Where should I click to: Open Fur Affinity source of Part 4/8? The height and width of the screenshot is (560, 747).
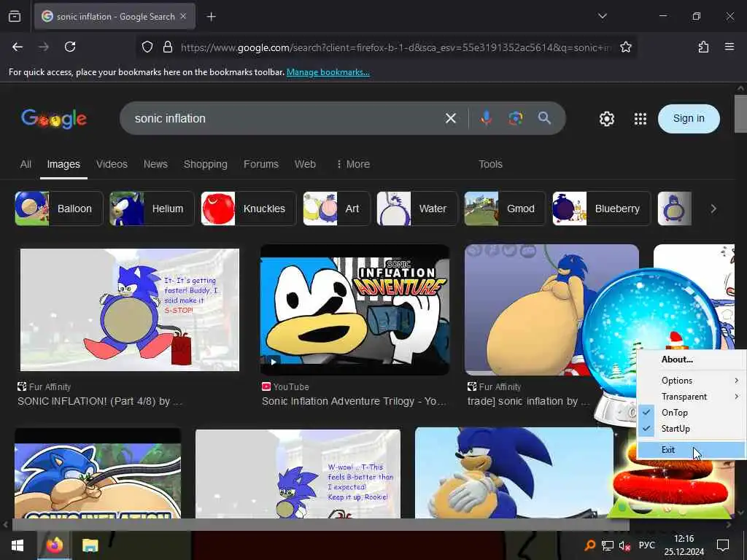[x=44, y=386]
